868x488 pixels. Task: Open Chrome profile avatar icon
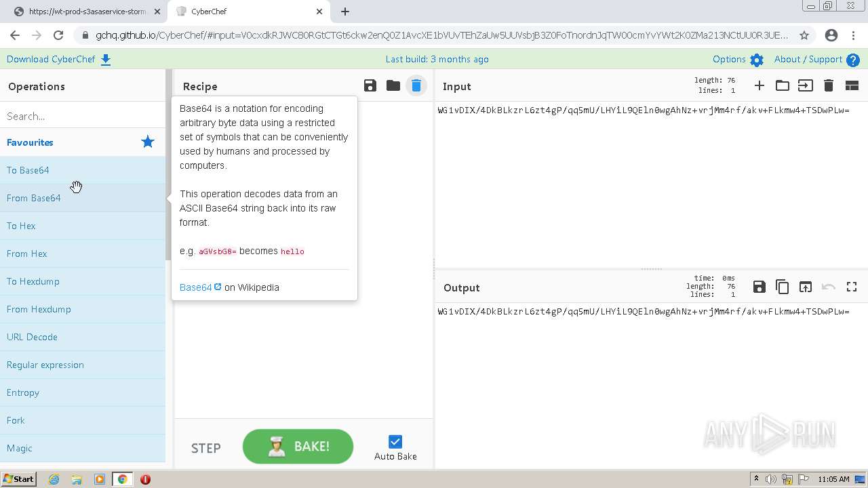[831, 35]
